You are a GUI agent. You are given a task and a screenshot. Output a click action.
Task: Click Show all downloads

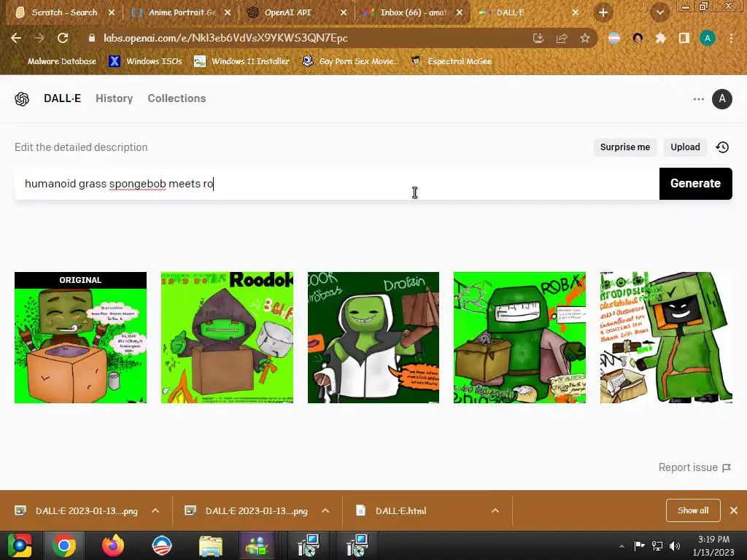(x=693, y=510)
